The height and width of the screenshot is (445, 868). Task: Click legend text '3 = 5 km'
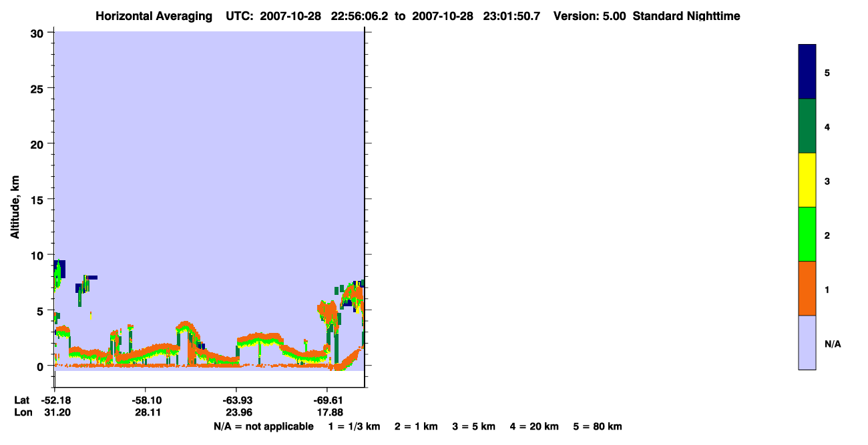point(474,426)
